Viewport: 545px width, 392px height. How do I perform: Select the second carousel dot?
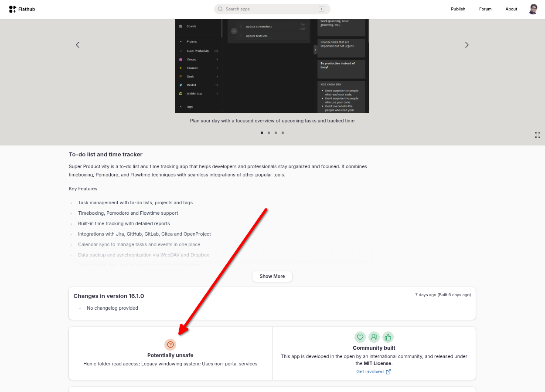point(269,133)
